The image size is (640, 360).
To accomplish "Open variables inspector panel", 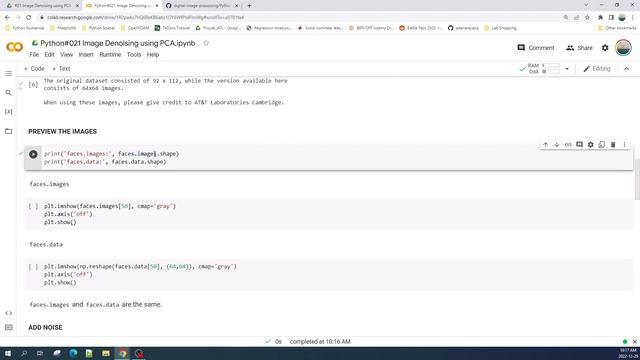I will point(8,111).
